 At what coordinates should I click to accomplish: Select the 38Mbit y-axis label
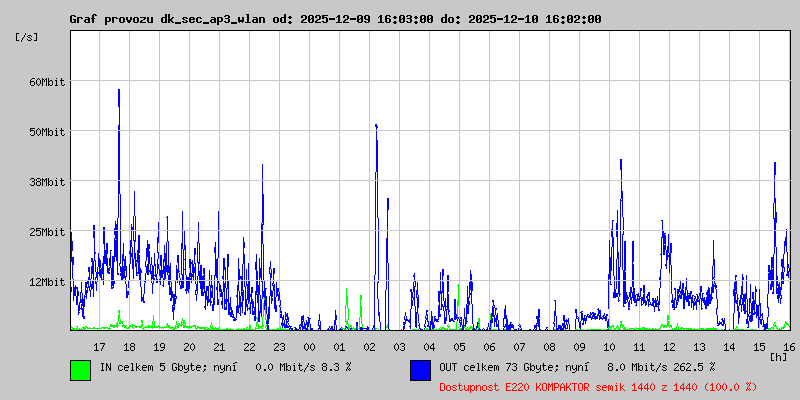46,182
